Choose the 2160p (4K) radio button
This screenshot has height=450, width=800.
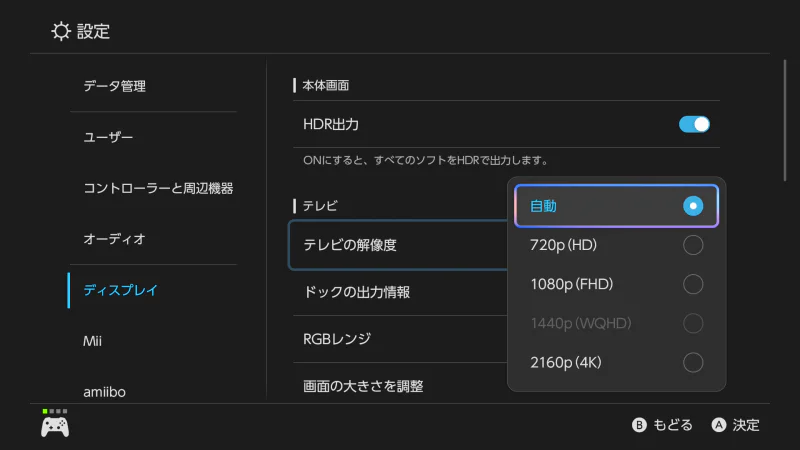point(693,363)
